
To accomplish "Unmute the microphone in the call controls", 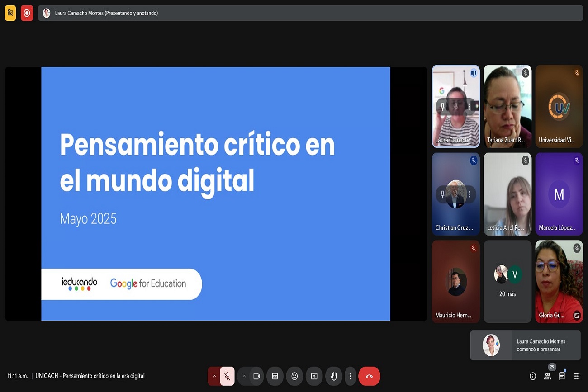I will 227,376.
